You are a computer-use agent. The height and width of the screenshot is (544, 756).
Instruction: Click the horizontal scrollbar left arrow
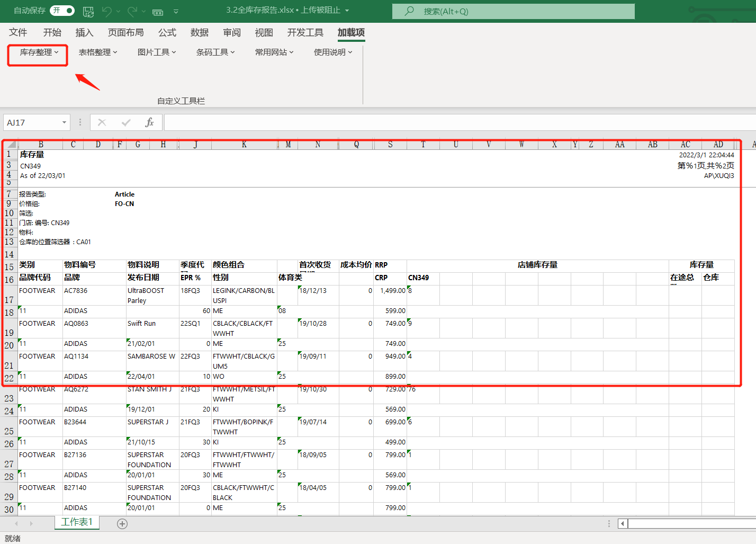click(623, 524)
